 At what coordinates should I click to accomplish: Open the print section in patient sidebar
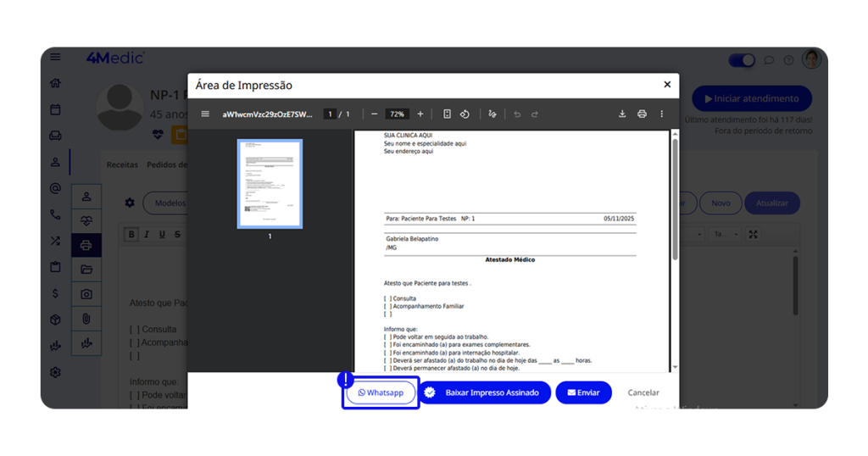click(x=86, y=246)
